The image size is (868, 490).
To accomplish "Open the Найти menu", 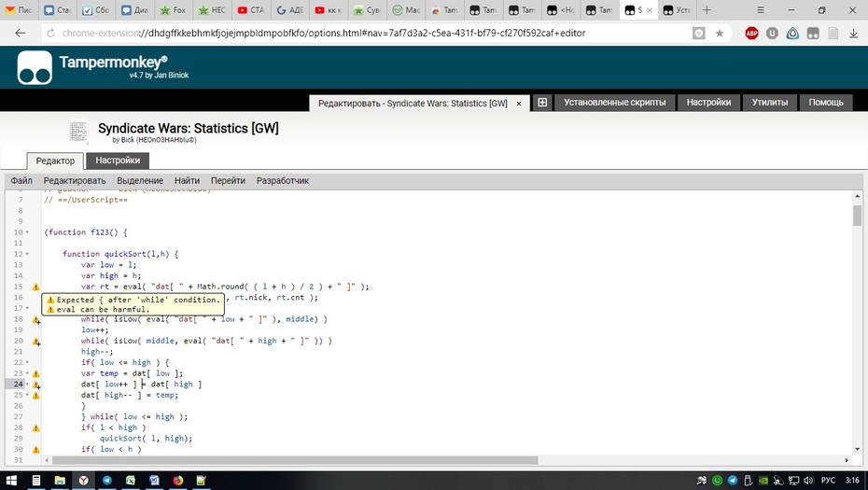I will pyautogui.click(x=187, y=180).
